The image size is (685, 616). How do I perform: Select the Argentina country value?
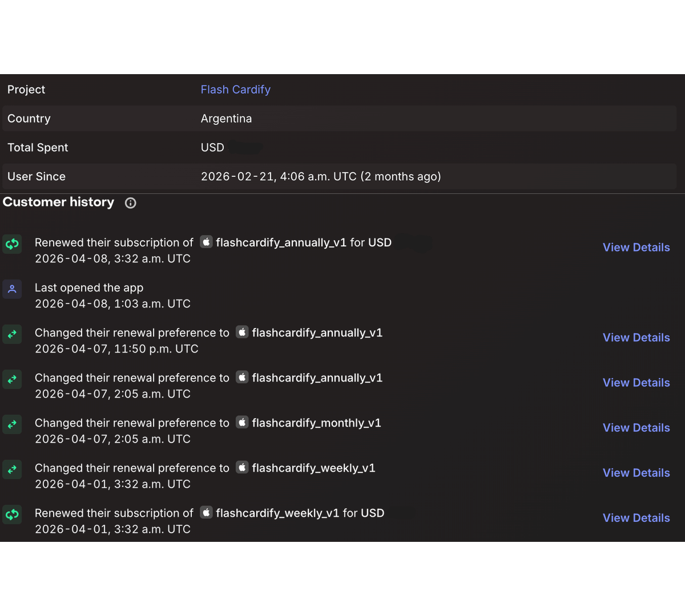[x=226, y=119]
